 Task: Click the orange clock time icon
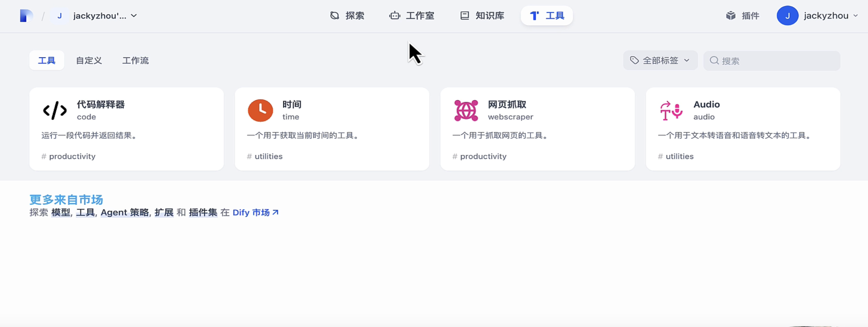(260, 110)
